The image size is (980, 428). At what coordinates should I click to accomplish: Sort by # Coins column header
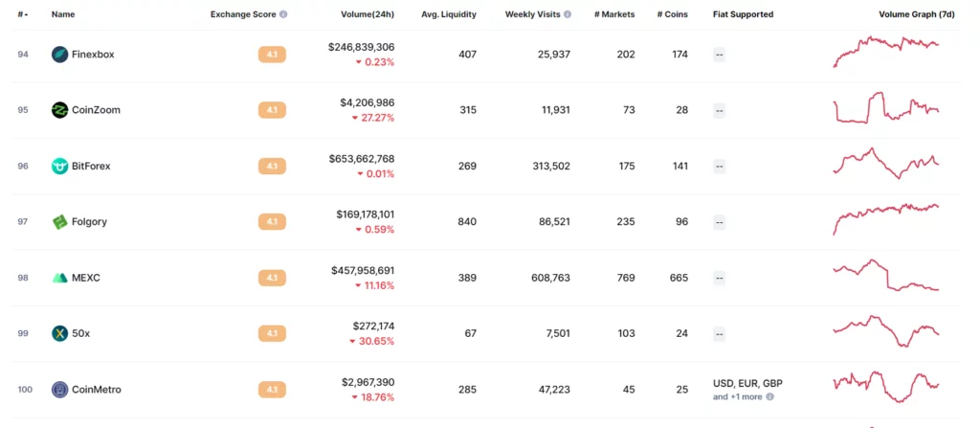pos(672,15)
